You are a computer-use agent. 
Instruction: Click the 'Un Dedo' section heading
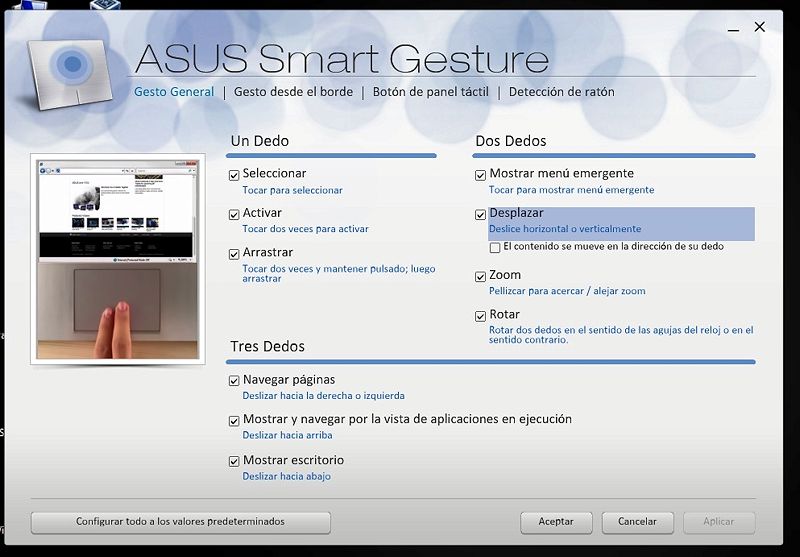[x=260, y=141]
